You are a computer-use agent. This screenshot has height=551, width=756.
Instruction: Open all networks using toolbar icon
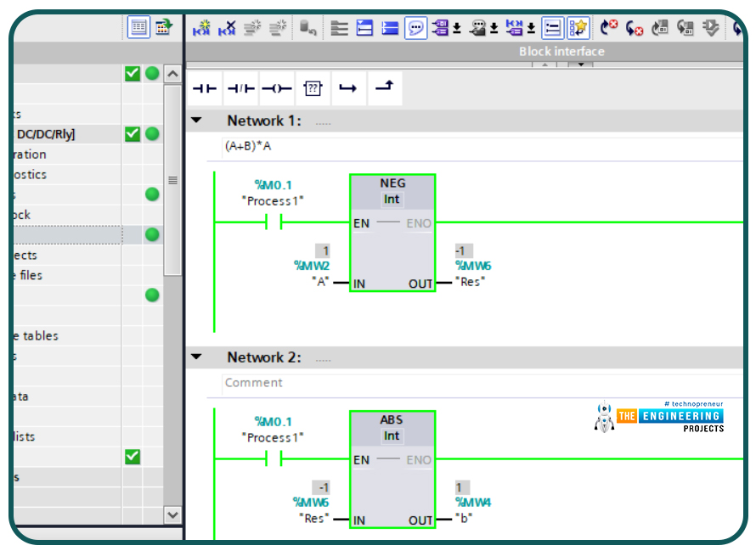click(339, 28)
